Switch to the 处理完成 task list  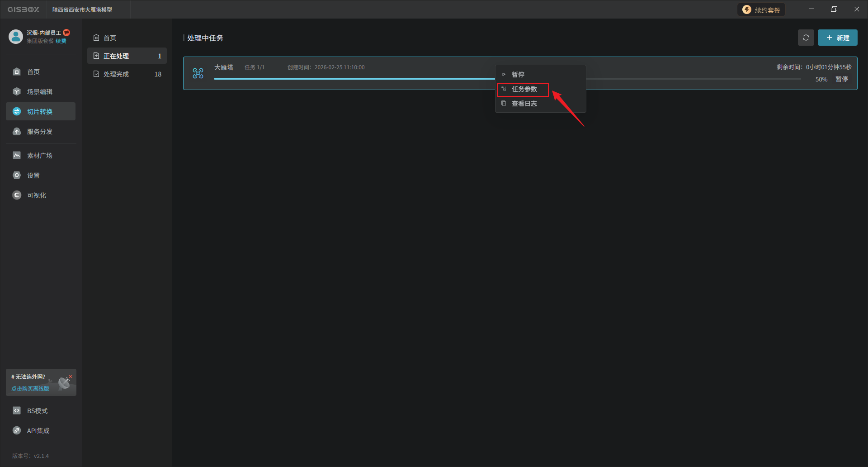tap(116, 74)
